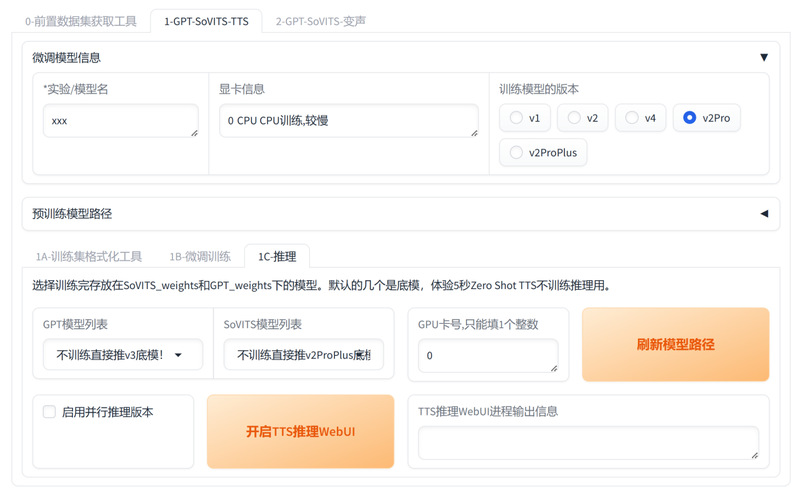Focus the 显卡信息 text box
This screenshot has width=799, height=499.
[x=348, y=121]
